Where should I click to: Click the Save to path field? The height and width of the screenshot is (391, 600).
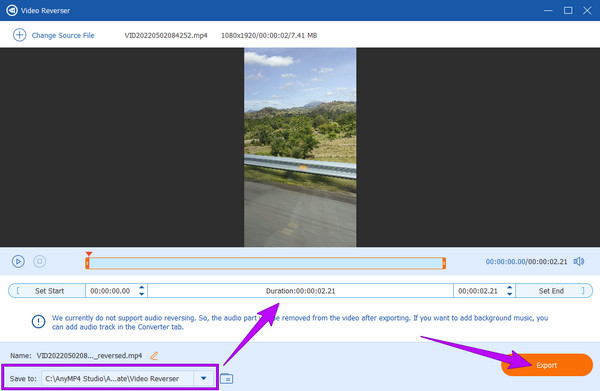coord(117,379)
